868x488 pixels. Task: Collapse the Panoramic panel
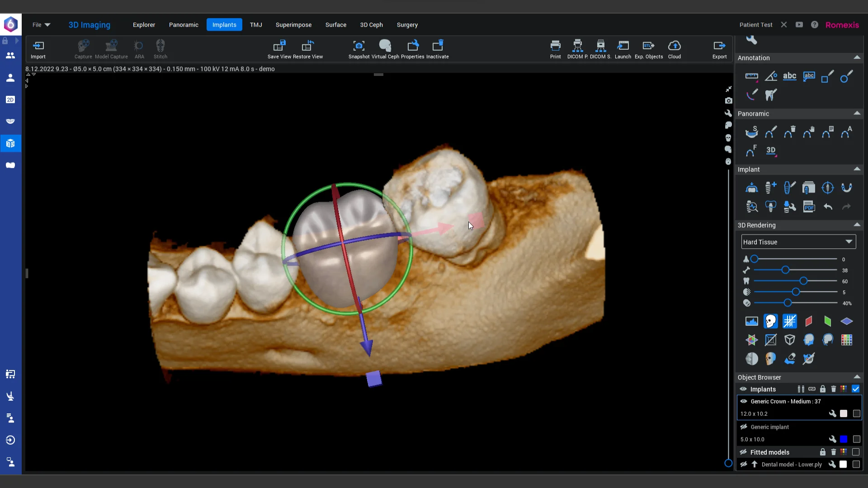point(857,113)
